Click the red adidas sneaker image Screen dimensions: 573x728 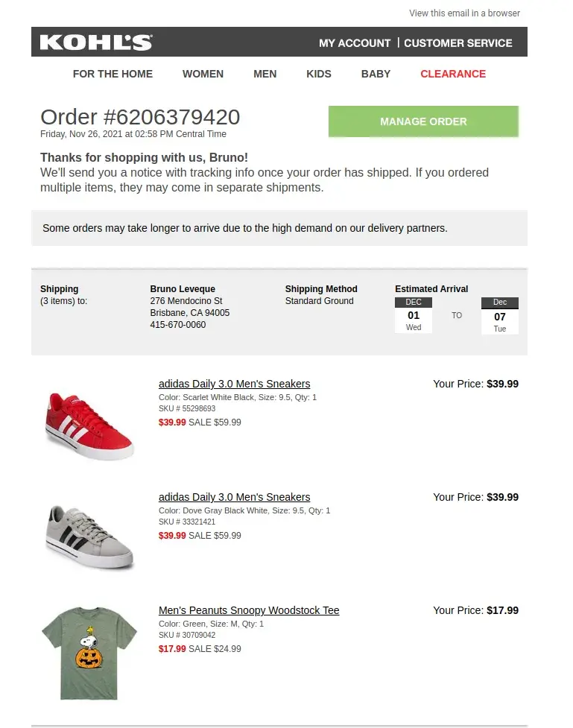[89, 425]
